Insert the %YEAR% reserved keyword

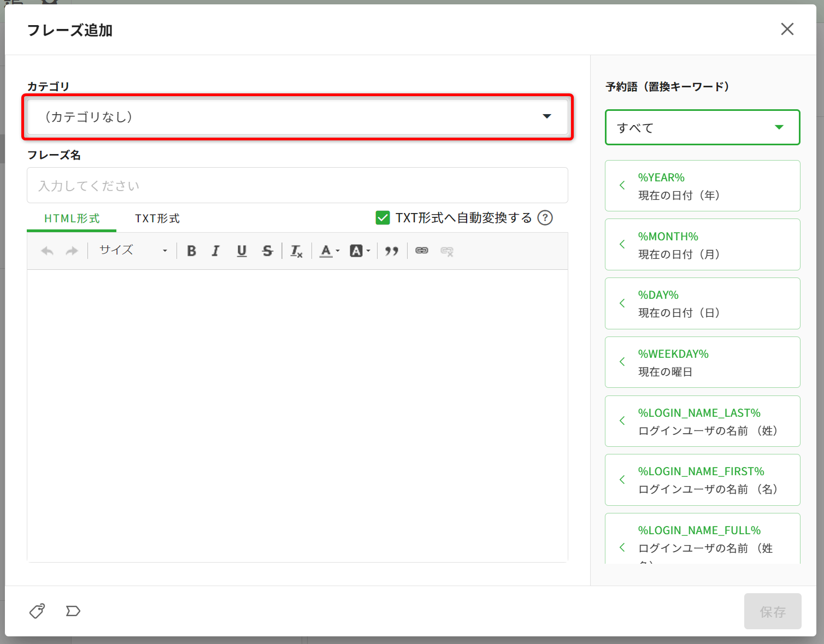(702, 186)
